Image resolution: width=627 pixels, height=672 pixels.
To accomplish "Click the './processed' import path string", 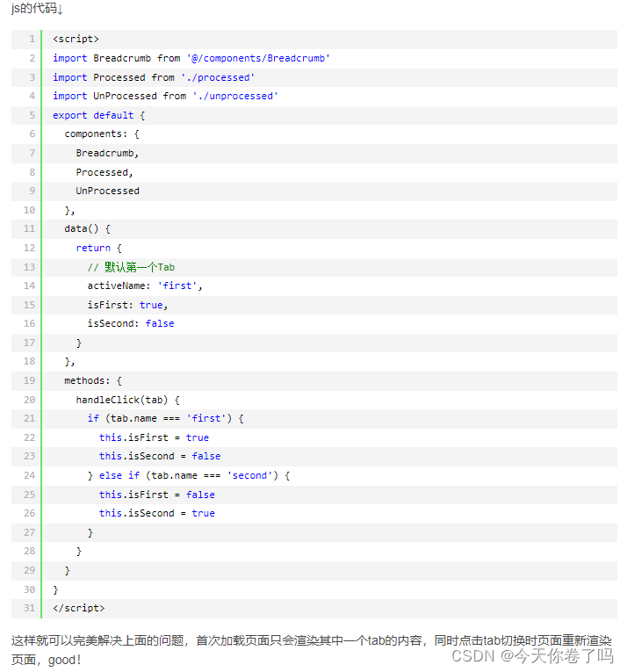I will click(x=218, y=77).
